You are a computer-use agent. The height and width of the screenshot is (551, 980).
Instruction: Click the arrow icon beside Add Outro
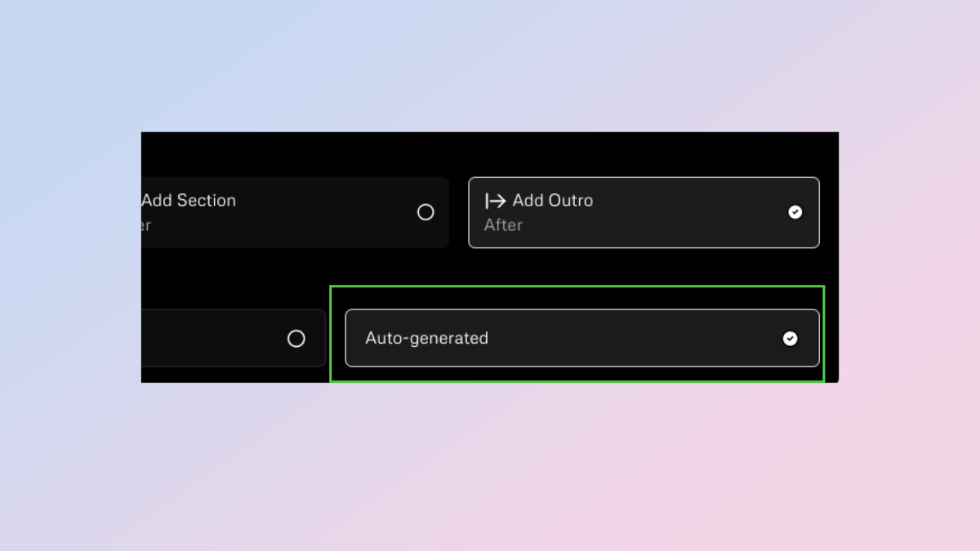coord(495,201)
